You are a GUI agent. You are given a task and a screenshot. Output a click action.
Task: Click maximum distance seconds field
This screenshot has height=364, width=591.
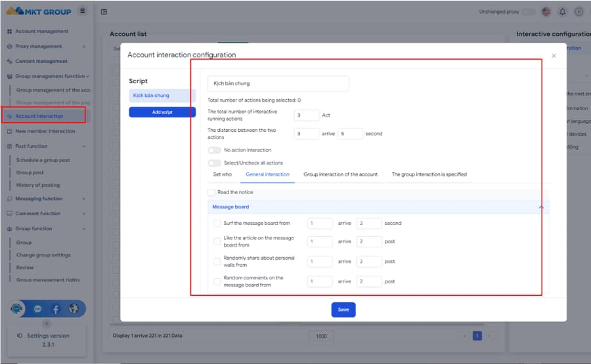(350, 134)
